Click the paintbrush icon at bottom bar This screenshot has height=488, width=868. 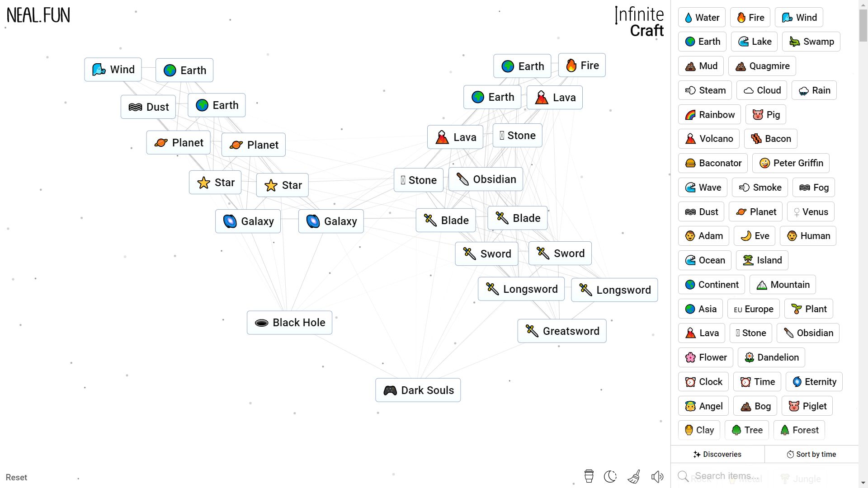634,477
